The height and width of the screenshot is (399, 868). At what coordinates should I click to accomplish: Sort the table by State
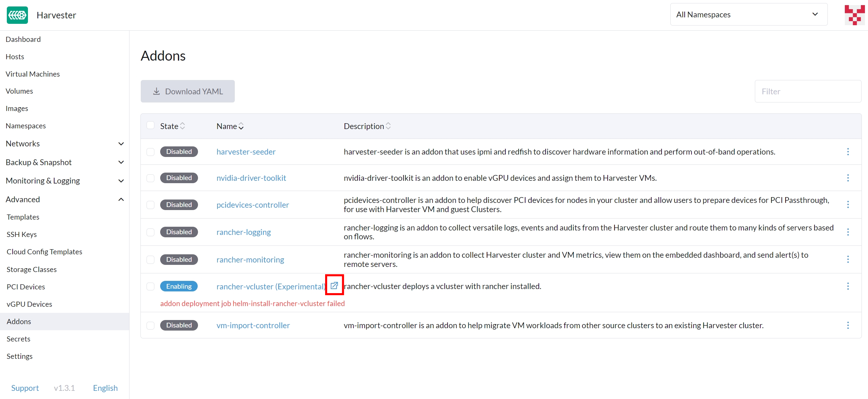point(173,126)
